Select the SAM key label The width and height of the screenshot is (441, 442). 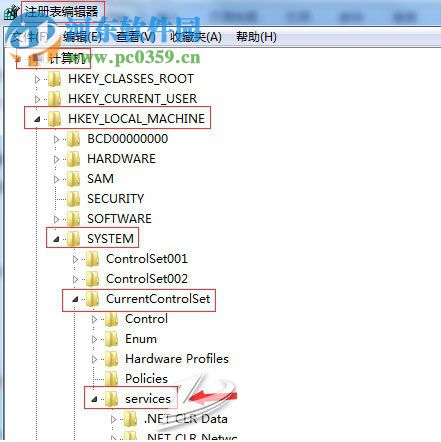(100, 179)
